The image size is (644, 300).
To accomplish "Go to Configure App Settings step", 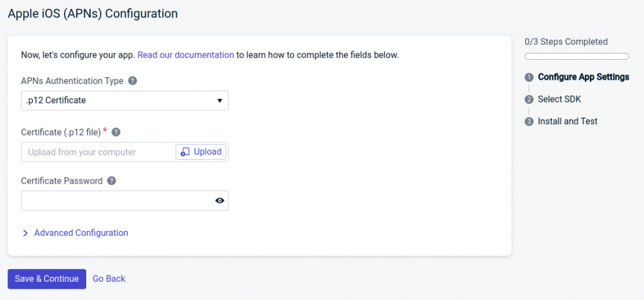I will click(x=583, y=77).
